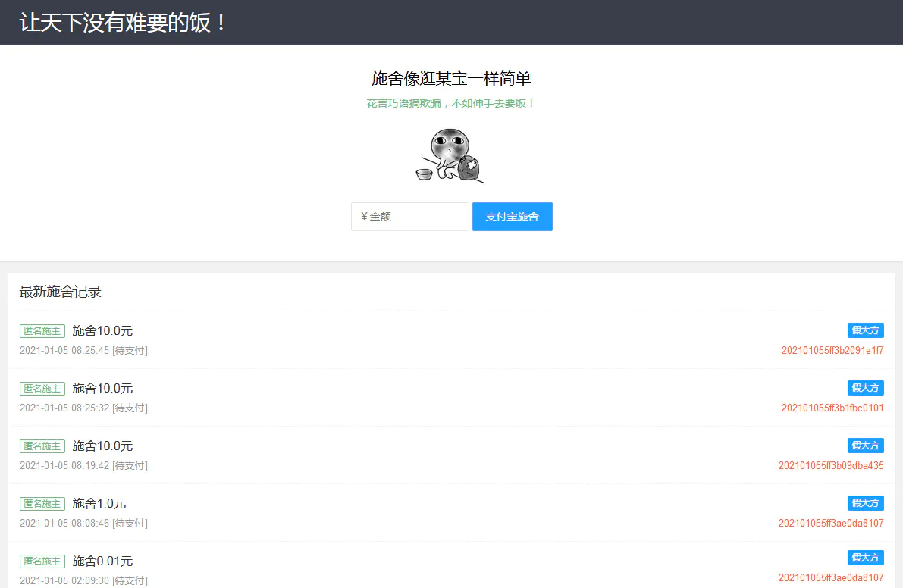Open order 202101055ff3ae0da8107 for the 1.0元 record

point(832,523)
